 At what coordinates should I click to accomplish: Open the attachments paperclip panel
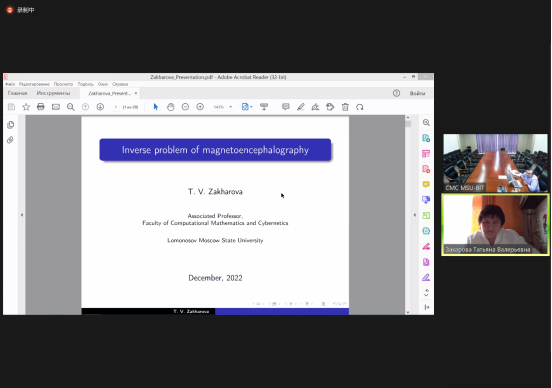click(x=11, y=140)
